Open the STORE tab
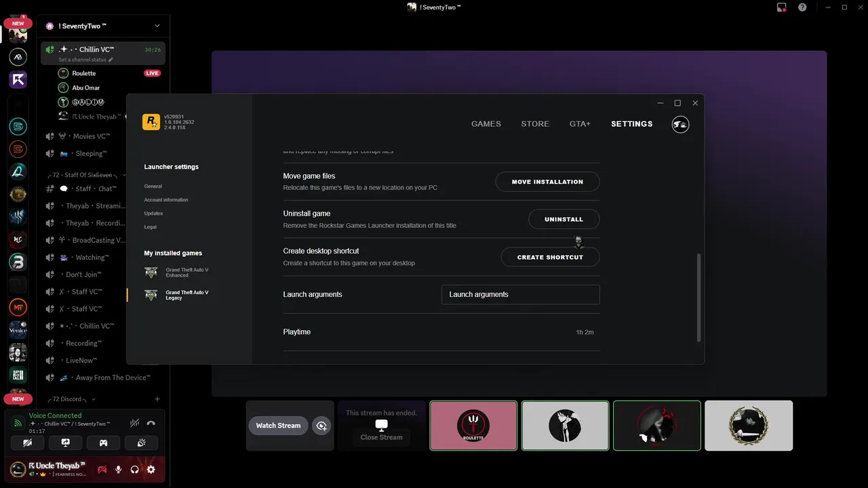Image resolution: width=868 pixels, height=488 pixels. tap(535, 124)
